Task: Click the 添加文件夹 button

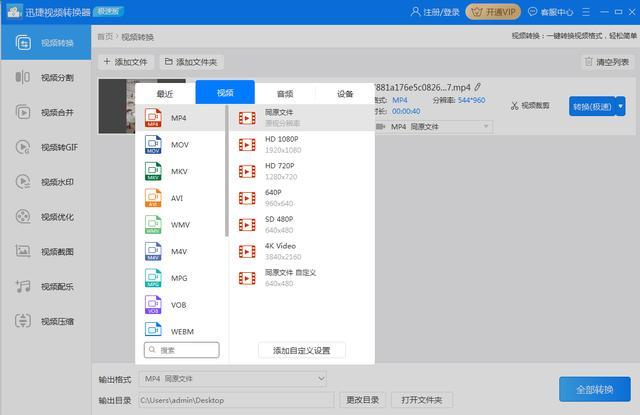Action: tap(191, 62)
